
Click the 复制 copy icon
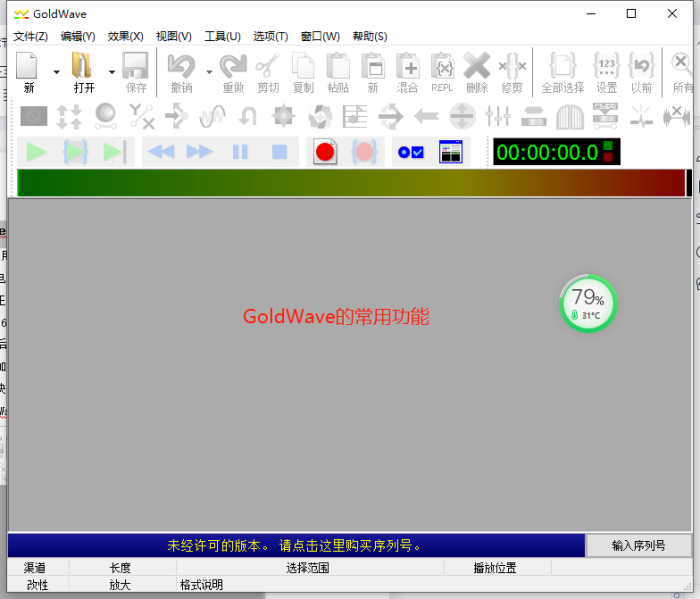point(303,71)
